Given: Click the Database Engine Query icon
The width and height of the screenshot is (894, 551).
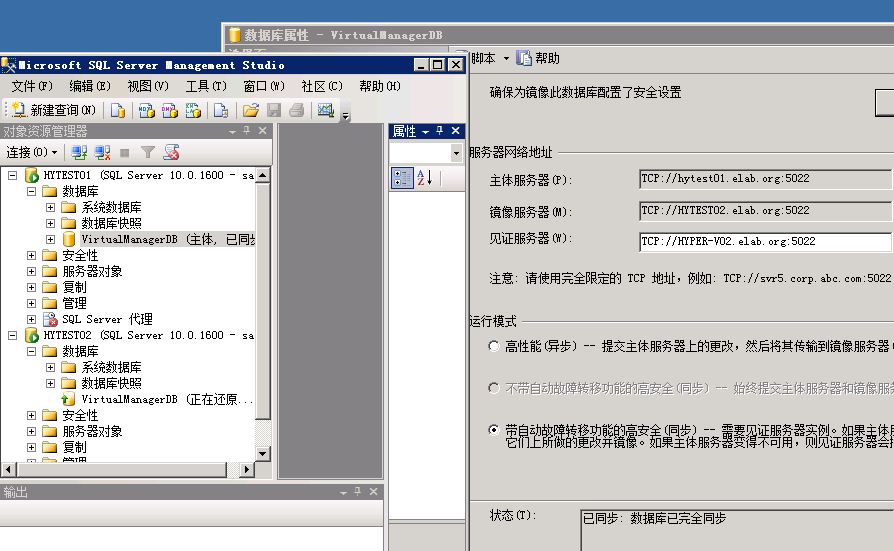Looking at the screenshot, I should (x=118, y=110).
